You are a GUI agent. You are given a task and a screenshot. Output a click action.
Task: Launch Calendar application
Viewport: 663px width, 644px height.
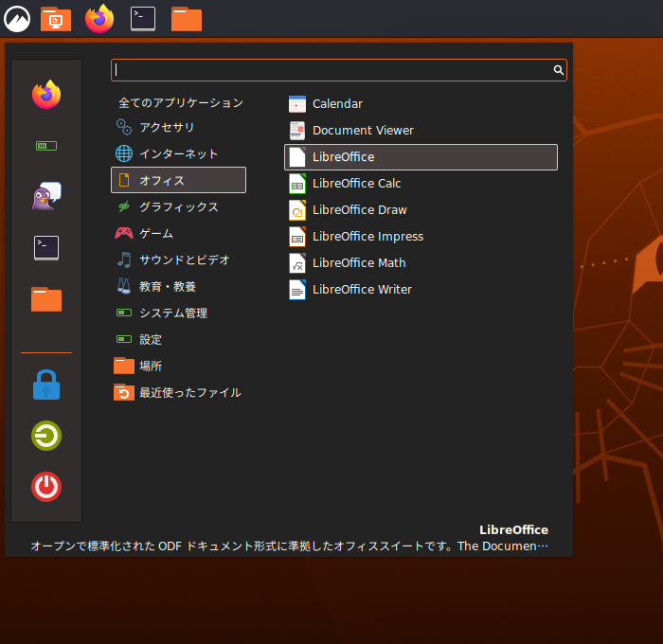[421, 104]
